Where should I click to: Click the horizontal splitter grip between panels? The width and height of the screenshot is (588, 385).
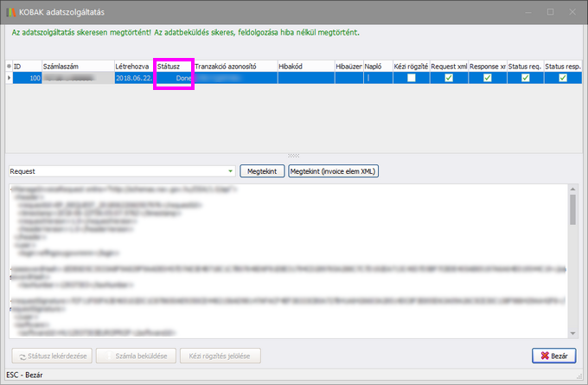(x=292, y=156)
